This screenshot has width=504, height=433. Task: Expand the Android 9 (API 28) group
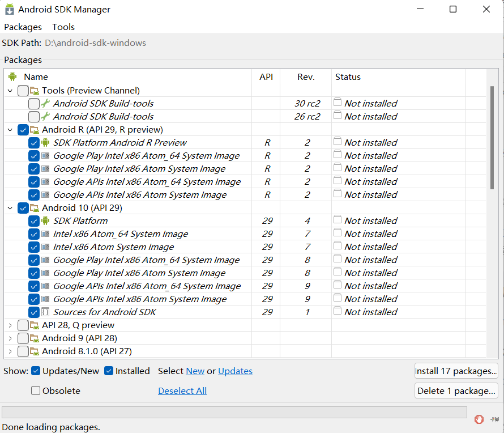pos(10,338)
